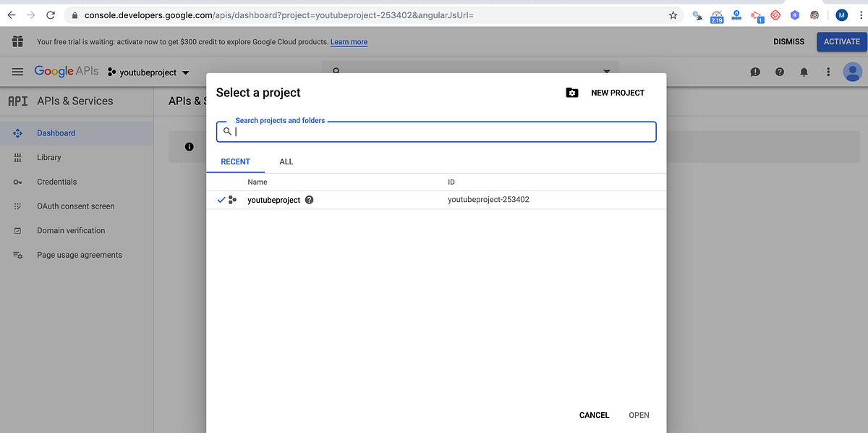Viewport: 868px width, 433px height.
Task: Open Google Cloud notifications bell
Action: point(804,72)
